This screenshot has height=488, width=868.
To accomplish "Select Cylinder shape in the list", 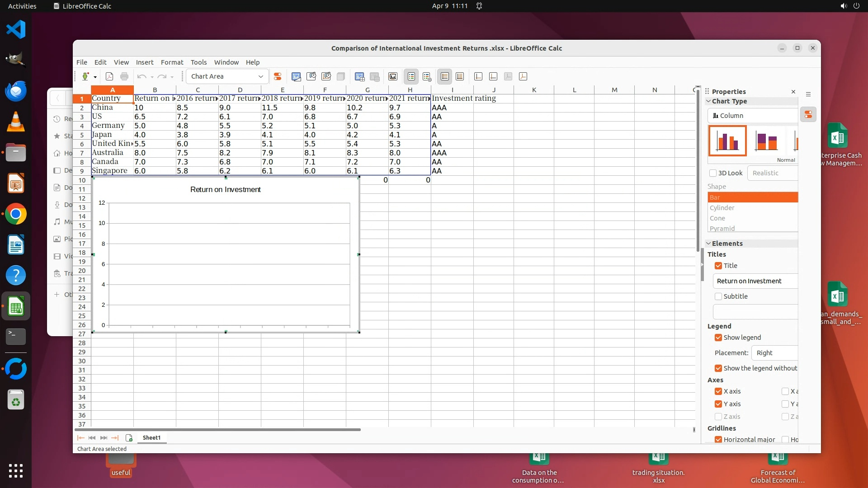I will pos(722,208).
